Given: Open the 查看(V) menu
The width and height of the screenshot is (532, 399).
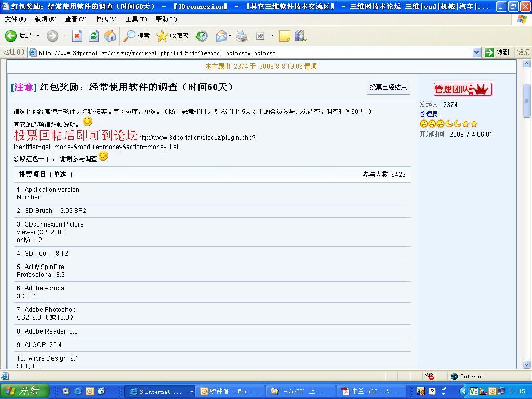Looking at the screenshot, I should pos(76,19).
